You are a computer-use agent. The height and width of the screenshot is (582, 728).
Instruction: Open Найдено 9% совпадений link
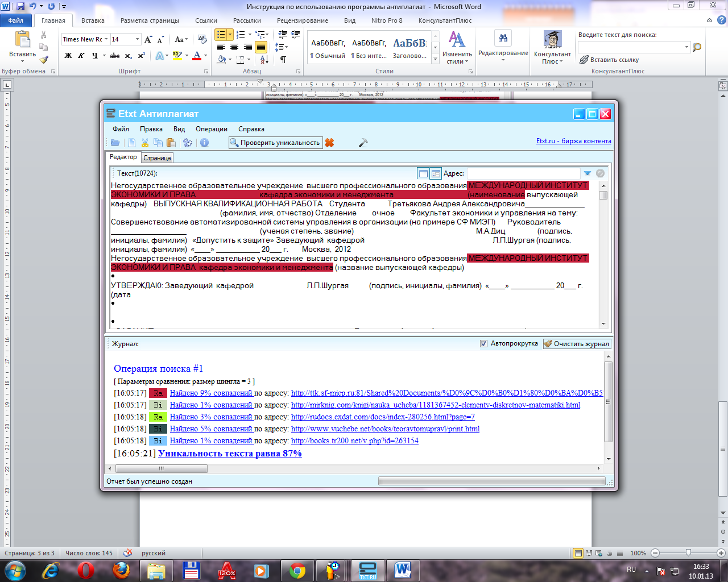coord(211,393)
